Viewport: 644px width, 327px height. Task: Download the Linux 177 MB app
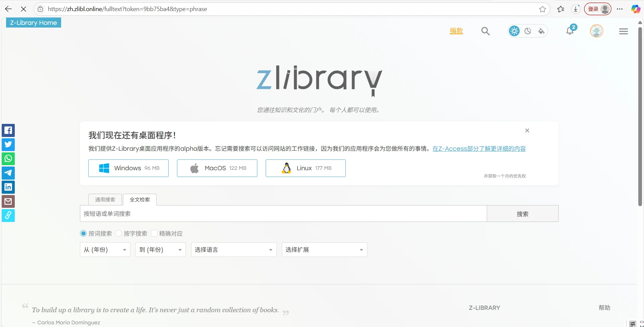click(306, 168)
